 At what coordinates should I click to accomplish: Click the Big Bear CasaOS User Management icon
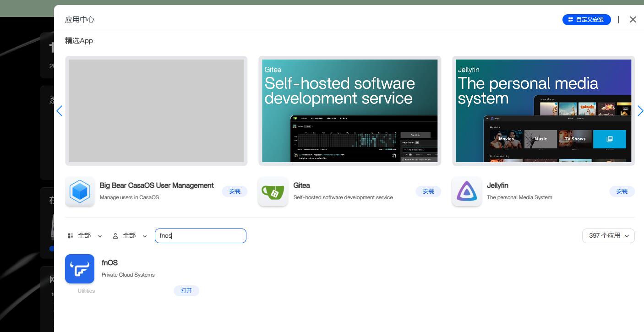pyautogui.click(x=80, y=191)
